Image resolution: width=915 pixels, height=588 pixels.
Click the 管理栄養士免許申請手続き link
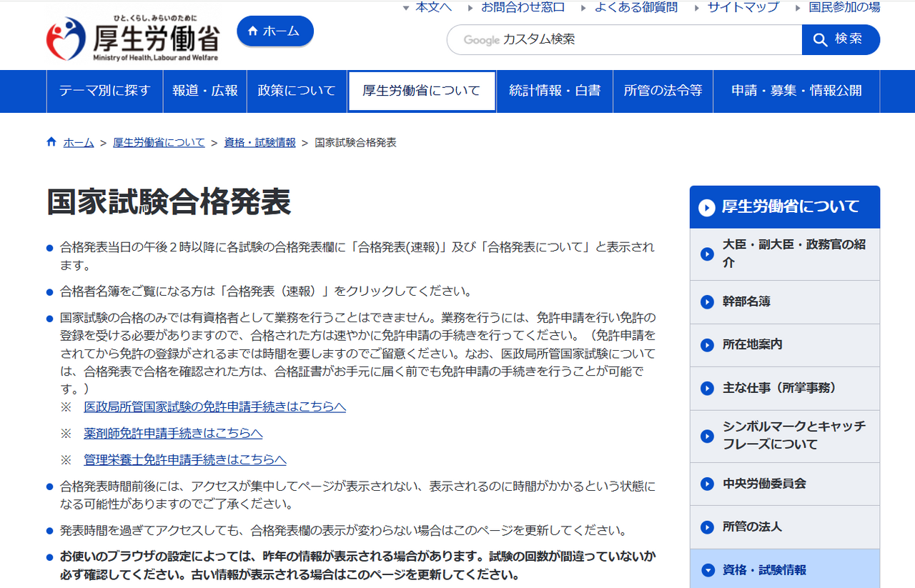tap(184, 459)
